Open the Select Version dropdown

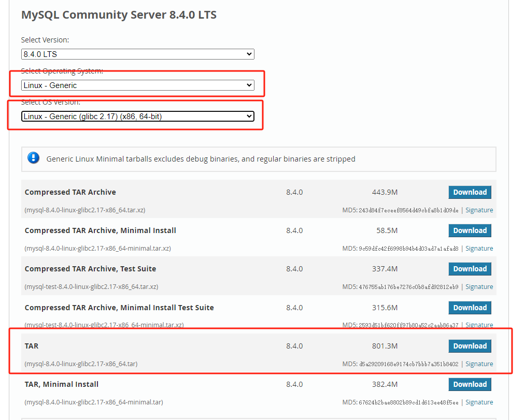pos(137,54)
